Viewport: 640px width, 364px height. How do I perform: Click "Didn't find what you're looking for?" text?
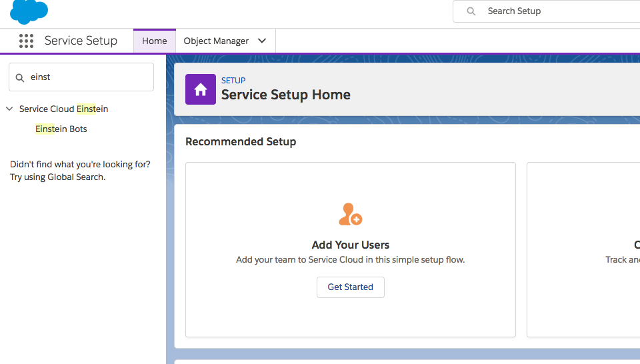[x=80, y=164]
